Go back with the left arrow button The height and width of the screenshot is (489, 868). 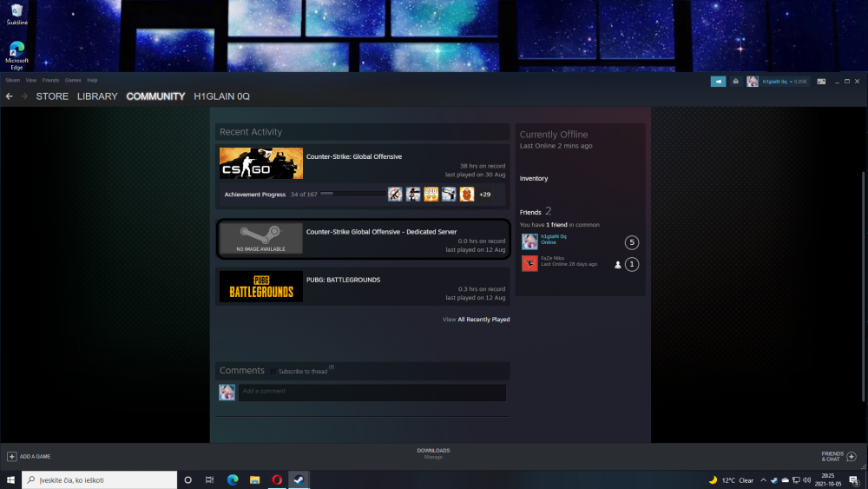(x=10, y=96)
